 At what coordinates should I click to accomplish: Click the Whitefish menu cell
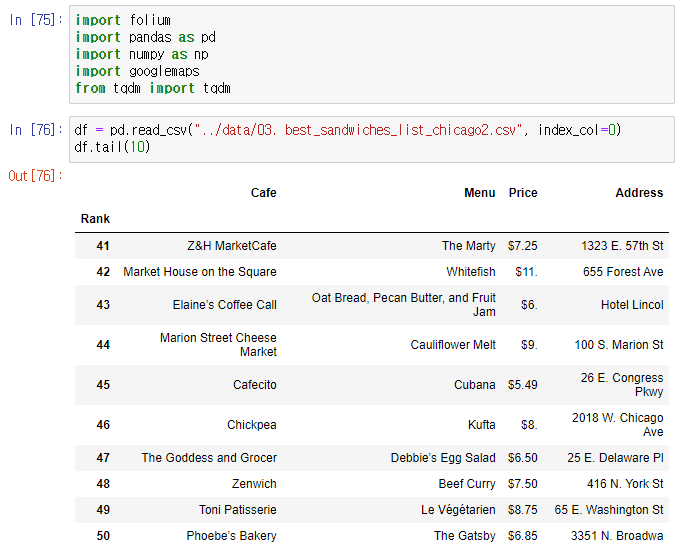471,272
